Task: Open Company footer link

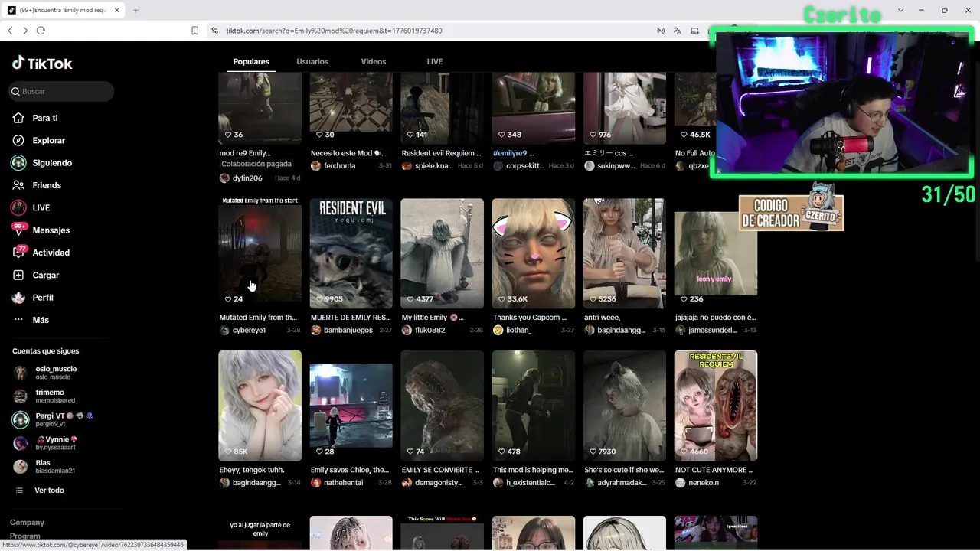Action: pyautogui.click(x=27, y=522)
